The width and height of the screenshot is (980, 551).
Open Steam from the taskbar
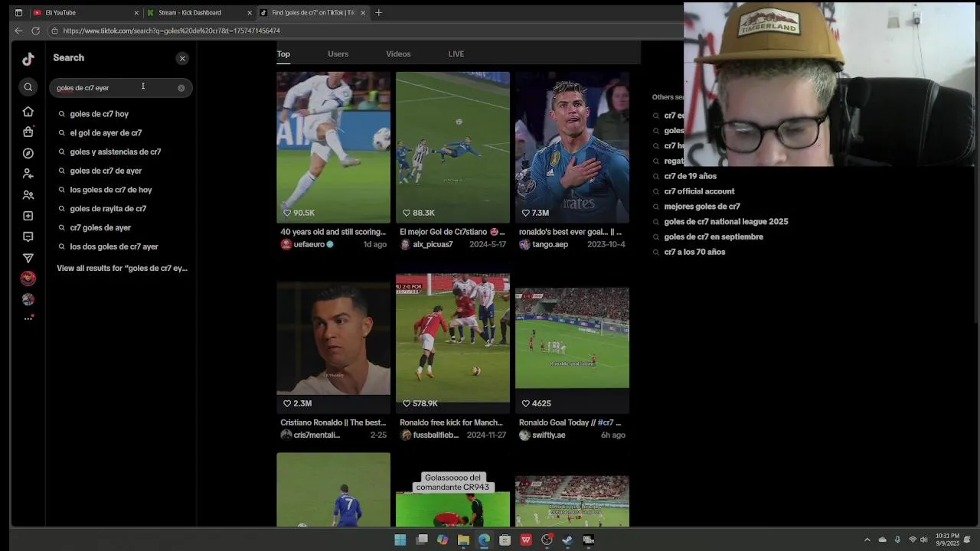(x=567, y=540)
